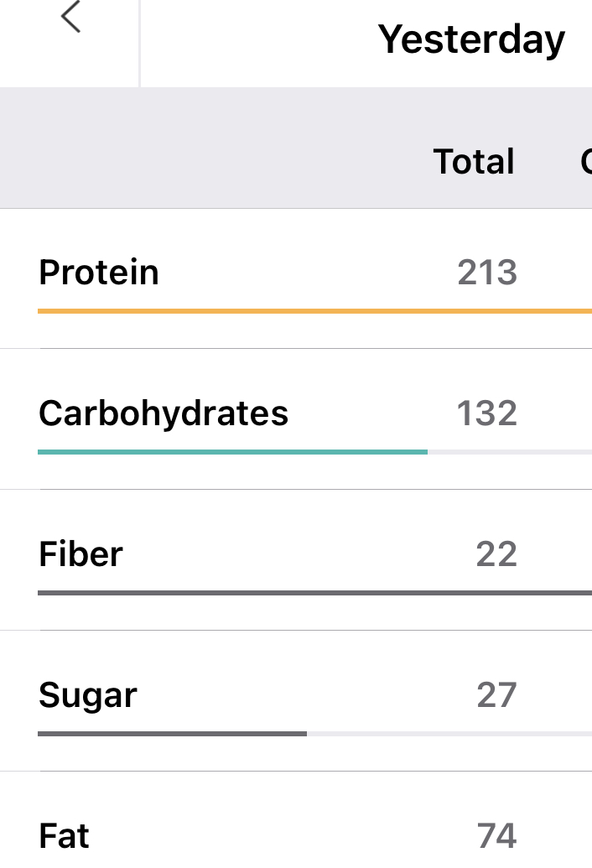
Task: Select the cut-off column header beside Total
Action: click(x=585, y=161)
